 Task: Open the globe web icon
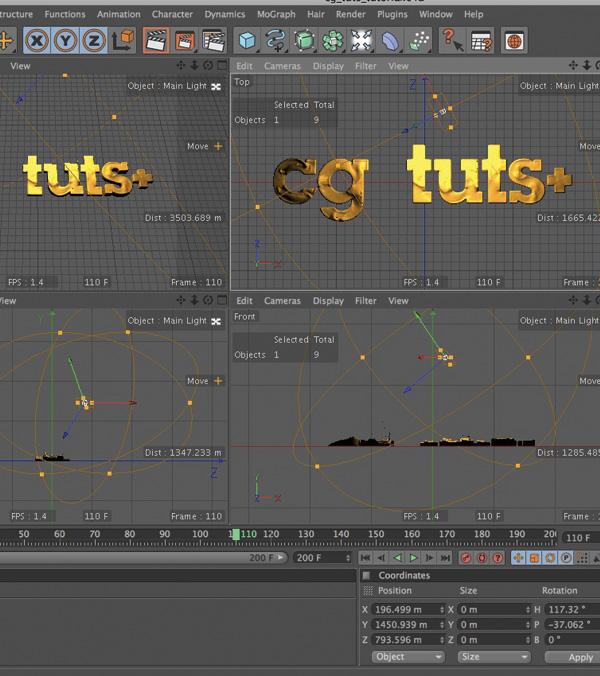(x=514, y=41)
